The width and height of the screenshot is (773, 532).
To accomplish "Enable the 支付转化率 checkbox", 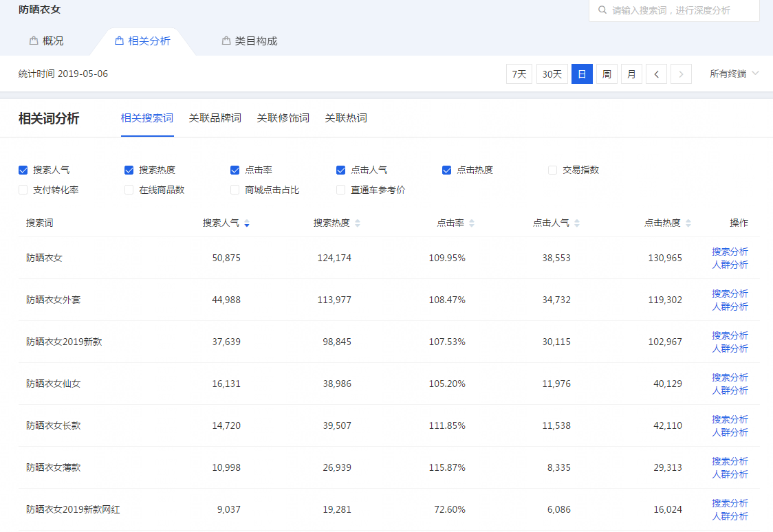I will [x=23, y=190].
